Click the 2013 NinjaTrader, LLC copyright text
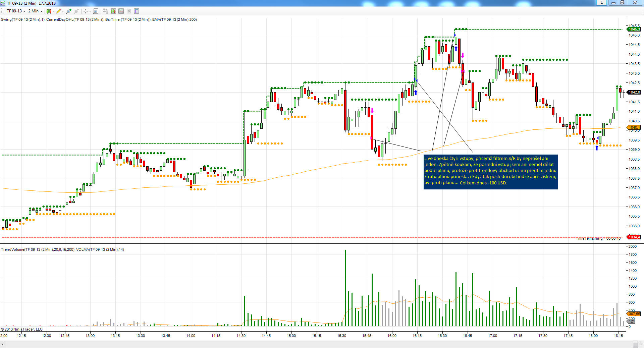This screenshot has width=644, height=348. coord(22,329)
